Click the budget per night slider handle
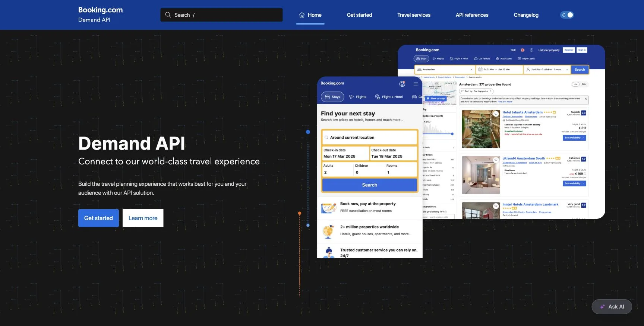This screenshot has height=326, width=644. click(x=452, y=134)
